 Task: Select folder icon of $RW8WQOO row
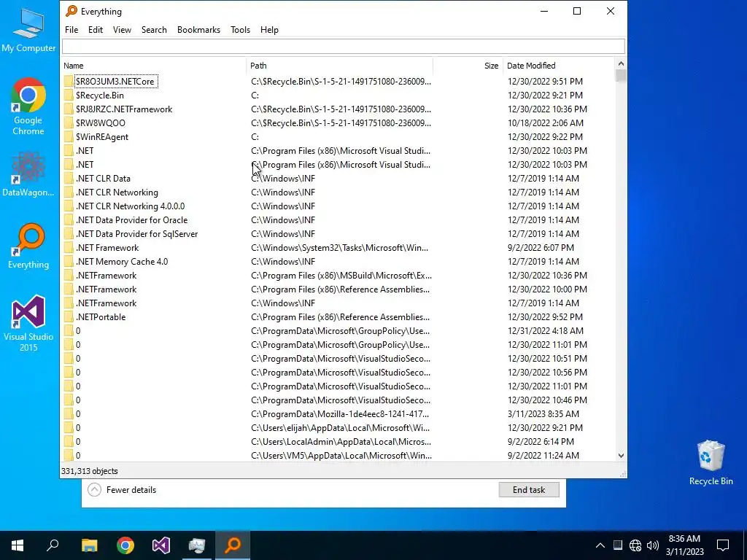click(69, 122)
